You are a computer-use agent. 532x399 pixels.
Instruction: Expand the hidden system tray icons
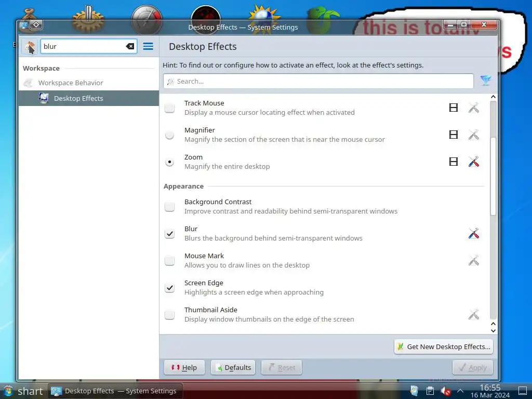tap(460, 391)
